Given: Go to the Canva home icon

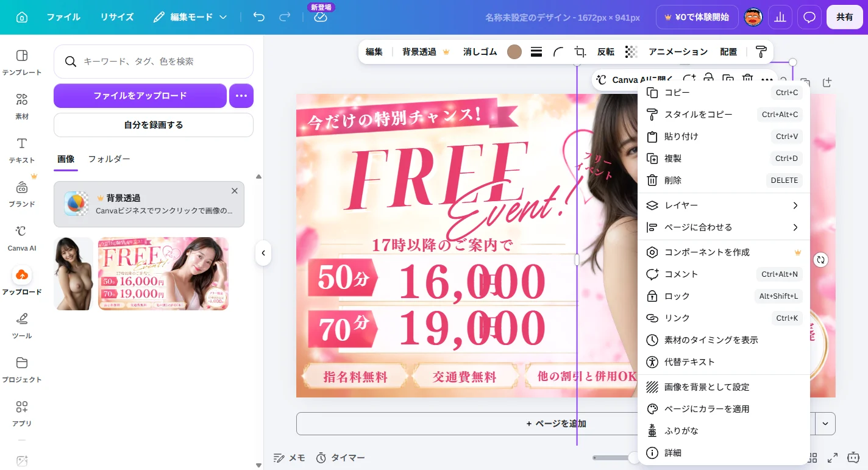Looking at the screenshot, I should point(22,17).
